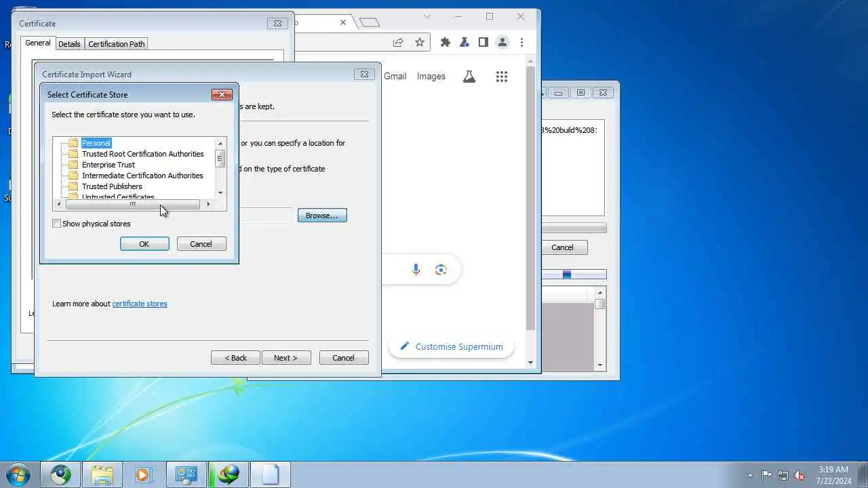Switch to the General tab
This screenshot has width=868, height=488.
pos(38,43)
